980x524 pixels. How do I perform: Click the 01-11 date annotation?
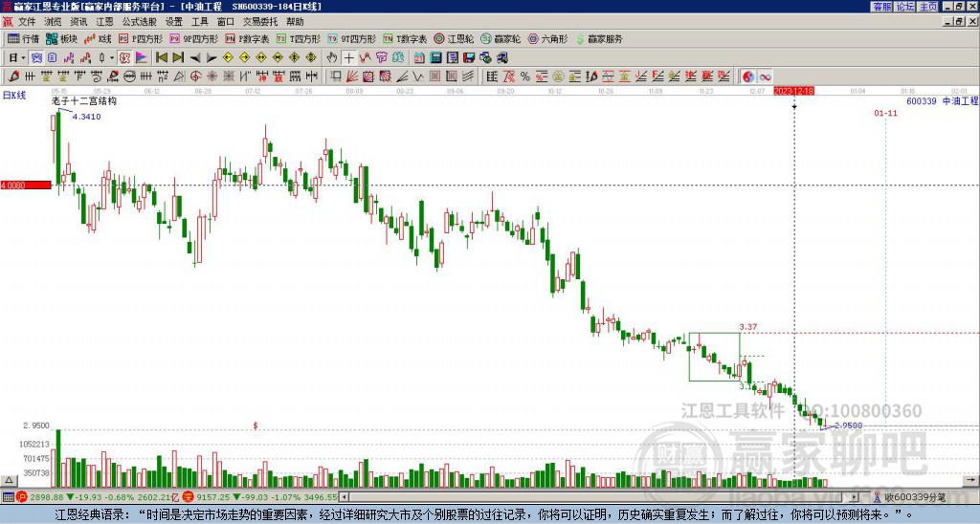pos(885,113)
